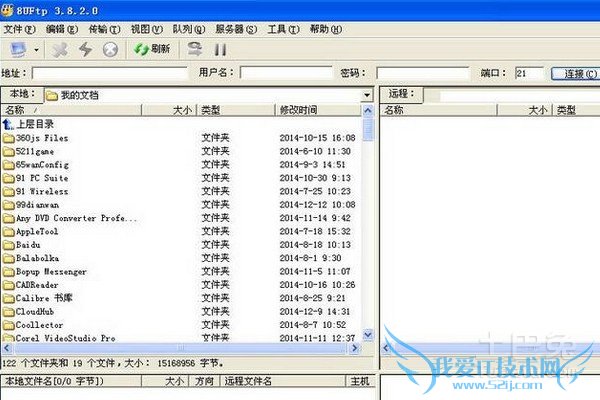The height and width of the screenshot is (400, 600).
Task: Select the 91 Wireless folder icon
Action: coord(8,192)
